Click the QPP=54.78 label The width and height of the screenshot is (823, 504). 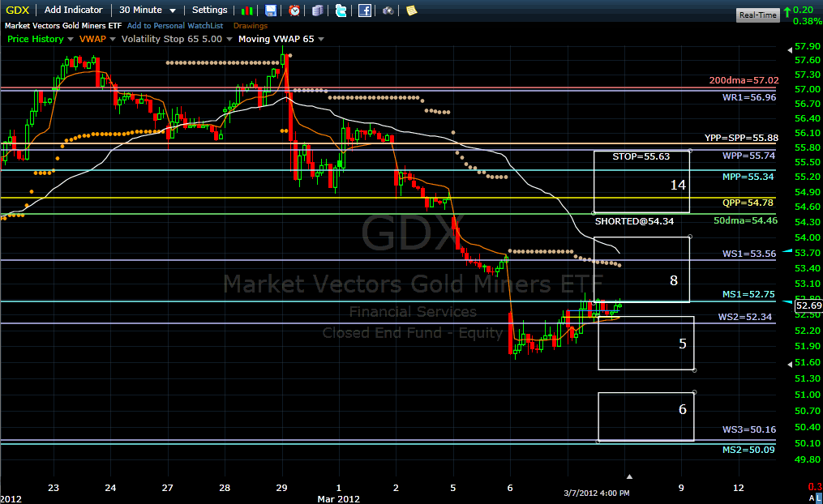point(748,203)
